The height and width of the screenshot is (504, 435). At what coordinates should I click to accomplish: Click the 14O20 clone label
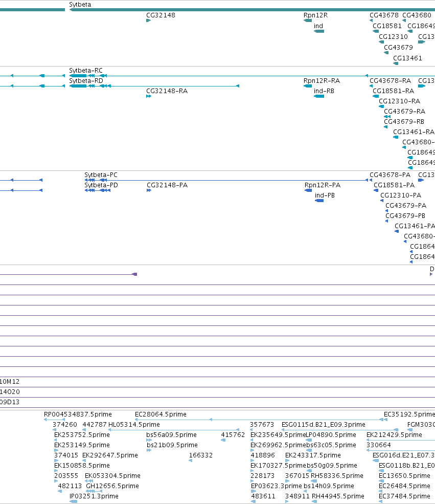[x=10, y=392]
